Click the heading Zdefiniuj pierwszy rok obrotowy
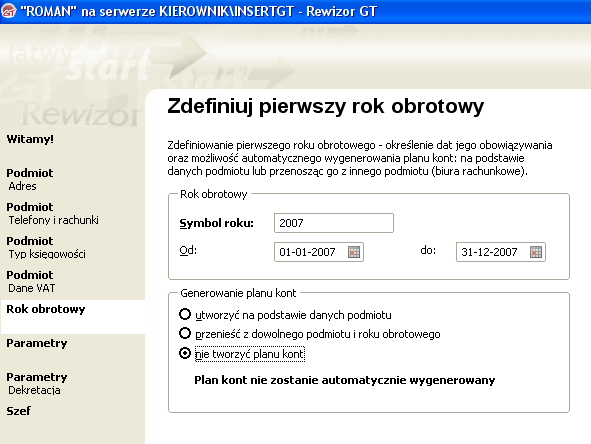The width and height of the screenshot is (591, 444). pos(326,106)
